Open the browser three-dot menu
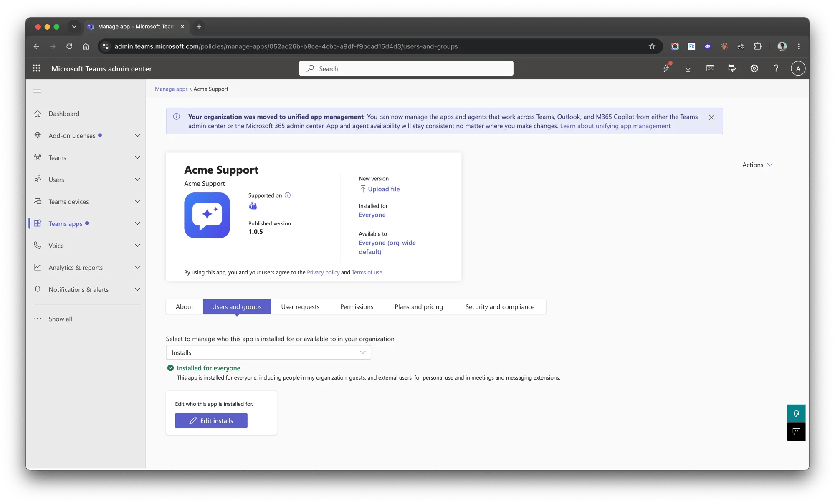Viewport: 835px width, 504px height. (x=799, y=46)
